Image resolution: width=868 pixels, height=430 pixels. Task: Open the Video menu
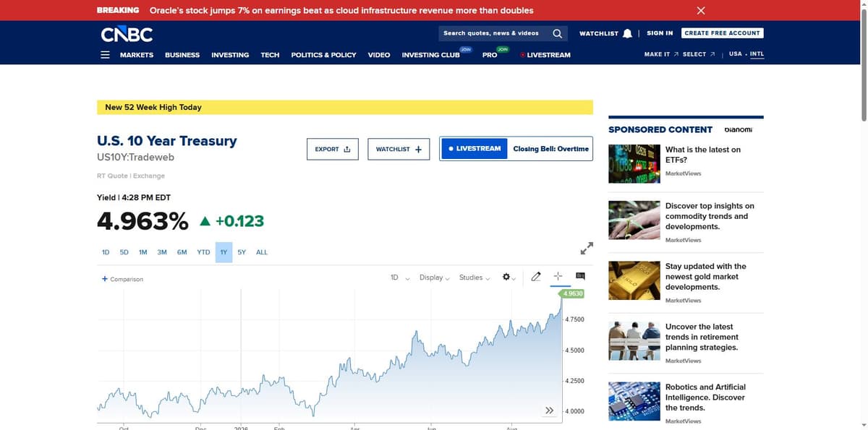[379, 55]
